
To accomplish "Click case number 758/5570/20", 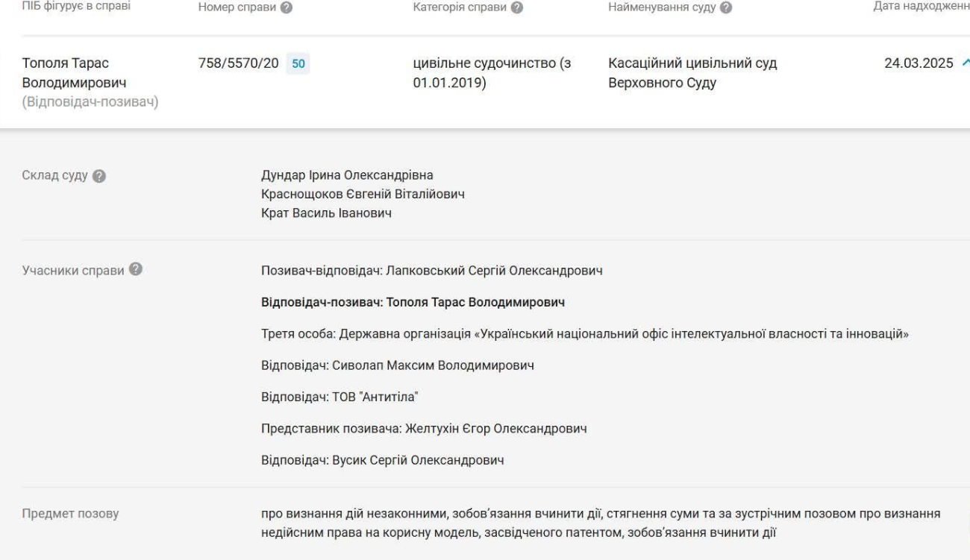I will point(234,64).
